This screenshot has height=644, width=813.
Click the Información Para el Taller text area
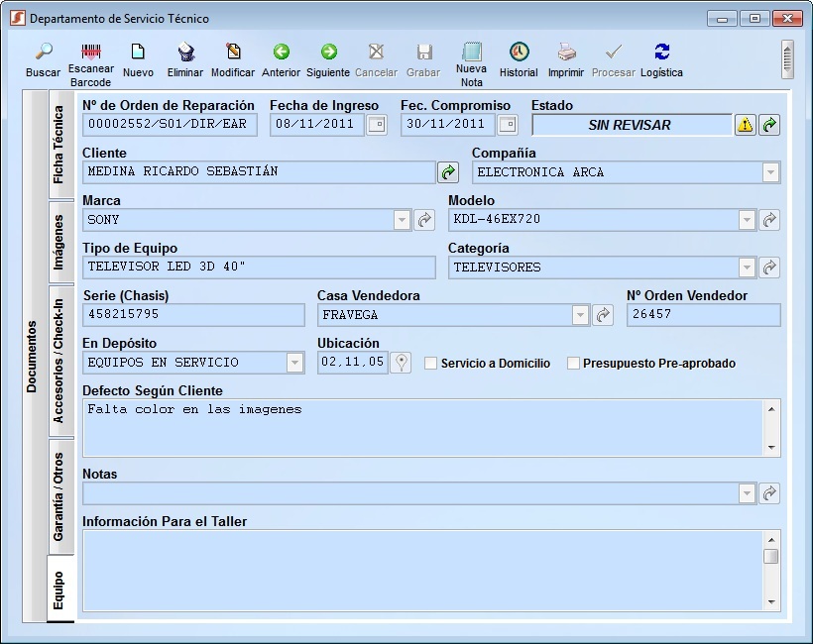tap(422, 571)
